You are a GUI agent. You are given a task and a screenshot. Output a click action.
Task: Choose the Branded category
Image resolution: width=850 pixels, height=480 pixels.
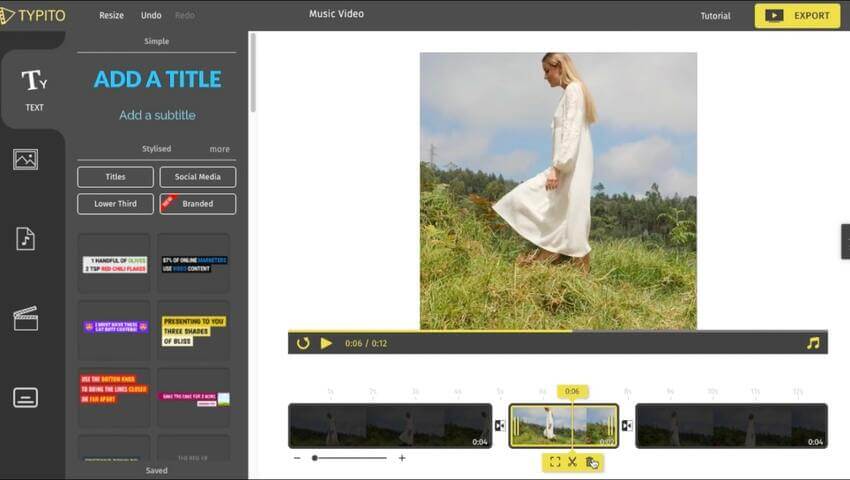[x=198, y=204]
